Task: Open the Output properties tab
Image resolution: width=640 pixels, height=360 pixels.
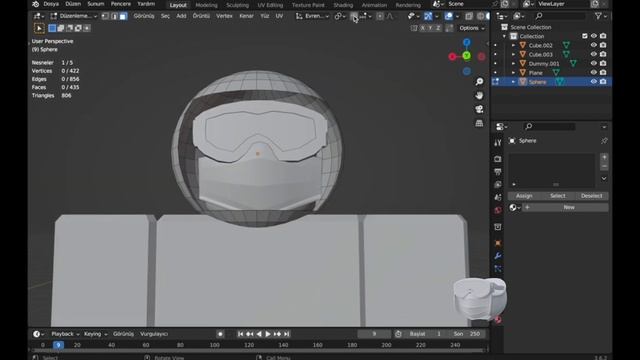Action: [x=498, y=172]
